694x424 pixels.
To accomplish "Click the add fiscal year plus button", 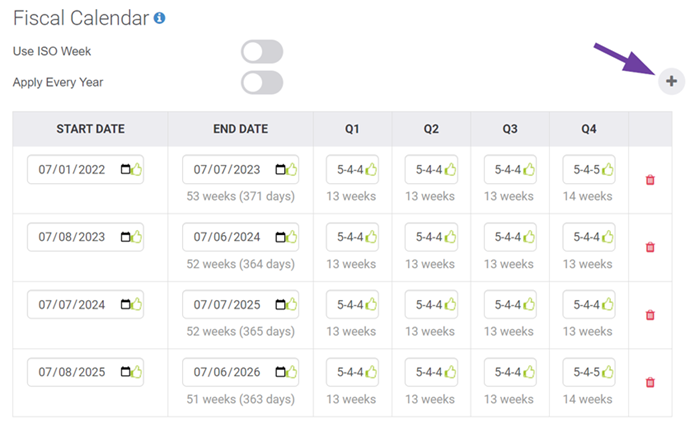I will coord(671,80).
